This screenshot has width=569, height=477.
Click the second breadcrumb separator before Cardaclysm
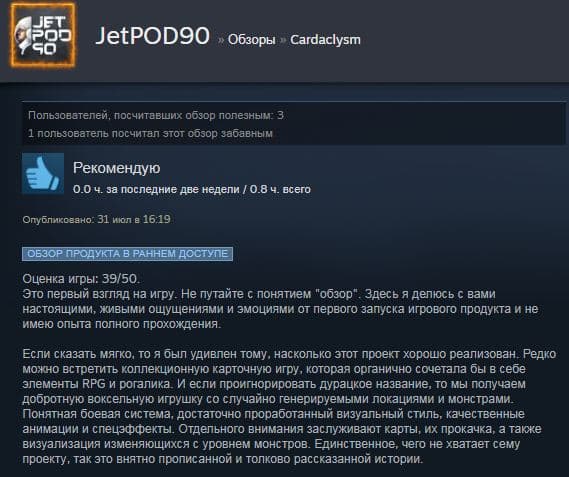click(283, 40)
